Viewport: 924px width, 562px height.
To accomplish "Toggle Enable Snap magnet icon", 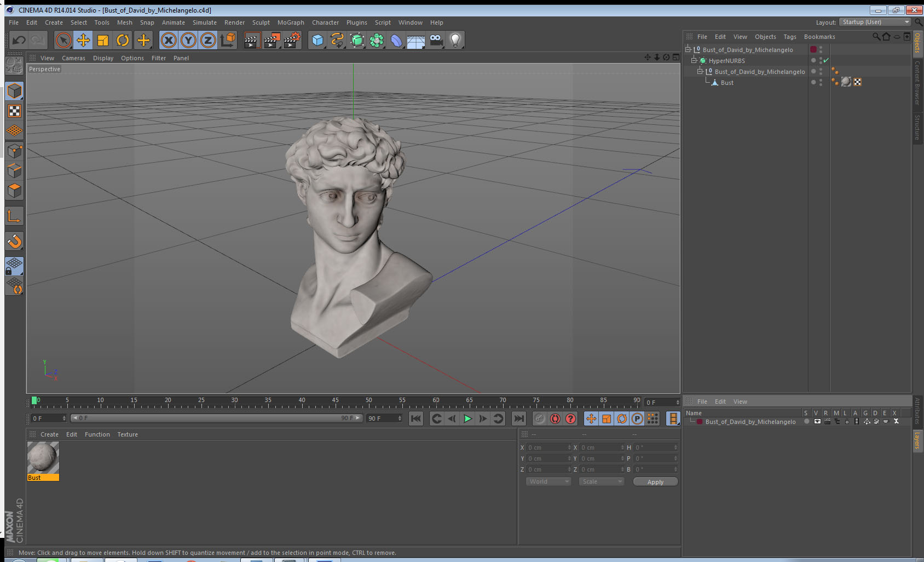I will 14,241.
